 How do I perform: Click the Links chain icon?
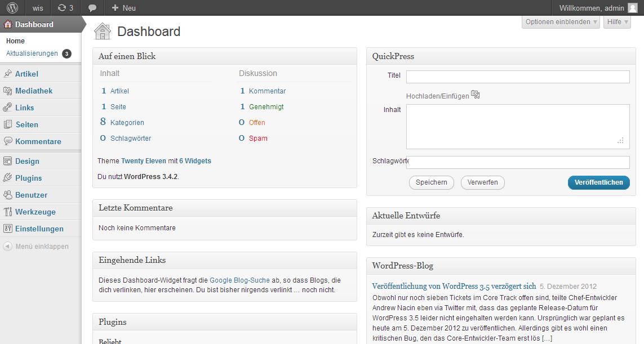(7, 108)
